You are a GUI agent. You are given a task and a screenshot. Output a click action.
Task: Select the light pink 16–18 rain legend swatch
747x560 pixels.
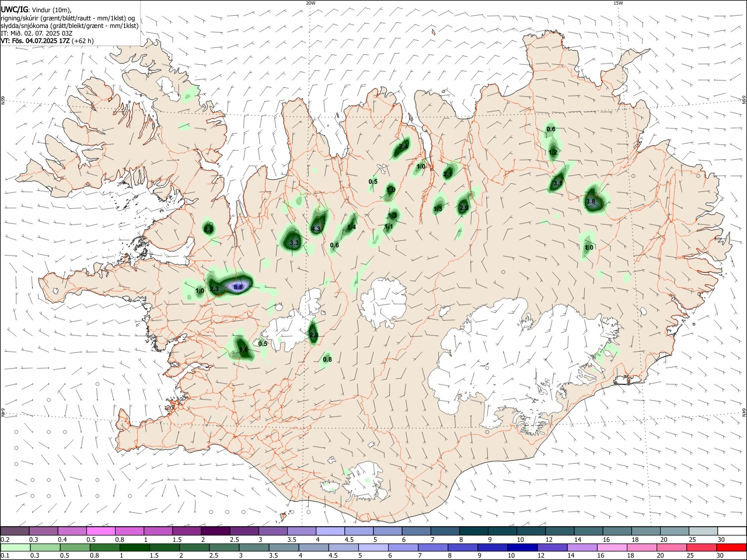[611, 547]
